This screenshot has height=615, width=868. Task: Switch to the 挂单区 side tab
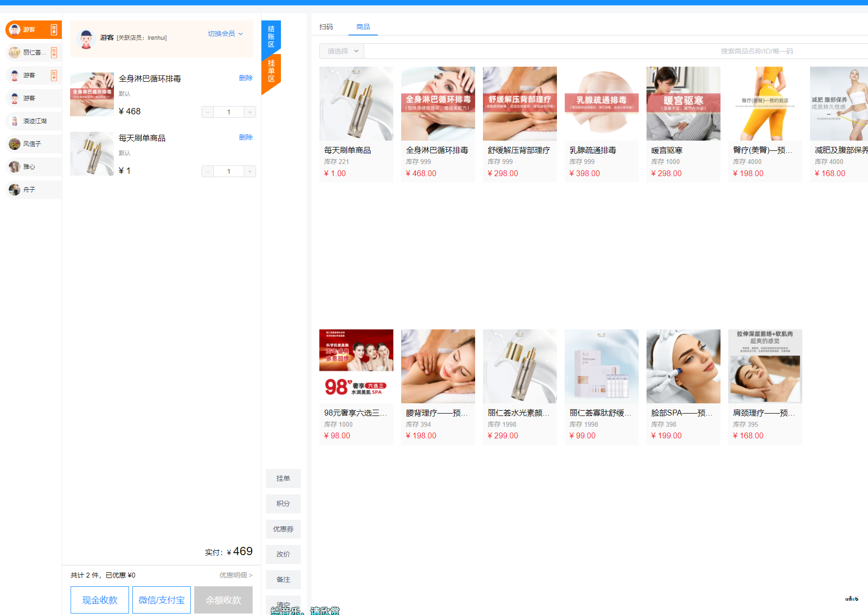(271, 72)
